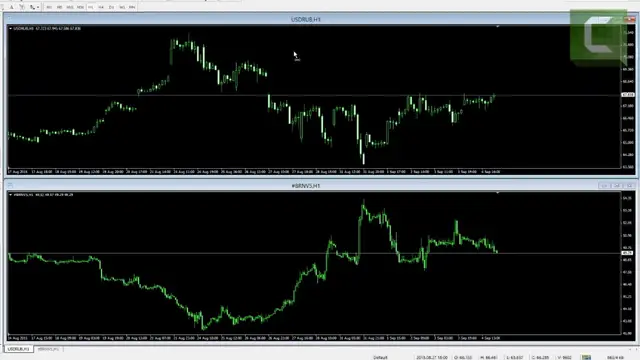This screenshot has width=640, height=360.
Task: Switch the chart to the MN timeframe
Action: click(x=132, y=7)
